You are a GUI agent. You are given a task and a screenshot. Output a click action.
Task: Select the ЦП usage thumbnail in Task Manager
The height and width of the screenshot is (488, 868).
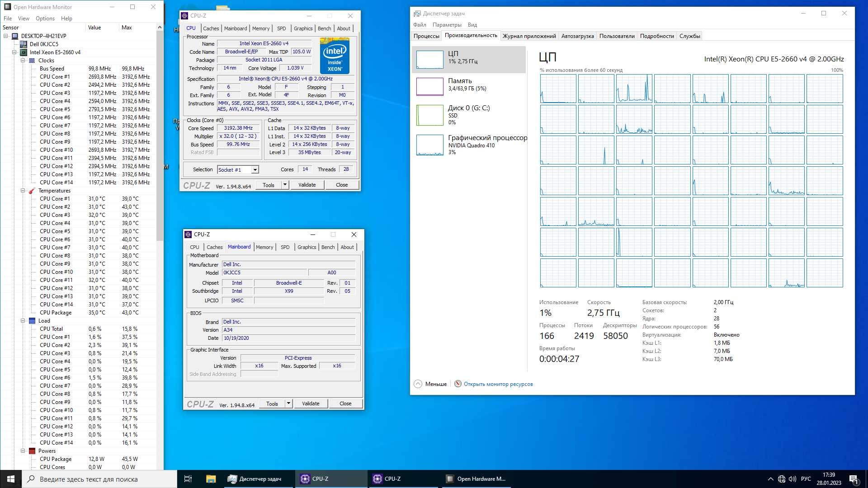tap(429, 59)
